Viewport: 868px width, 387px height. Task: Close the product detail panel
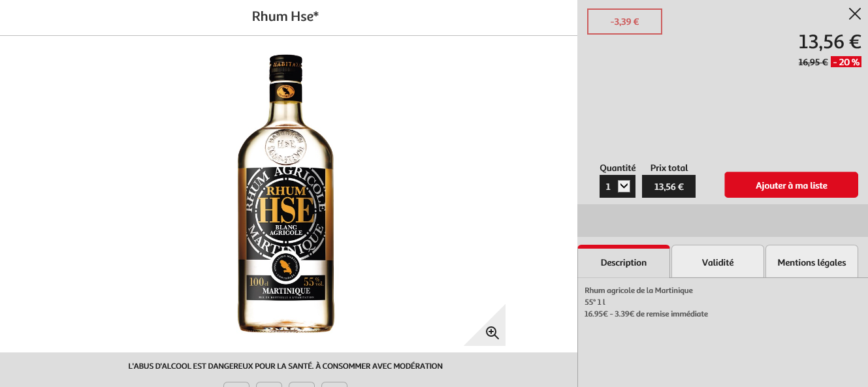tap(854, 14)
